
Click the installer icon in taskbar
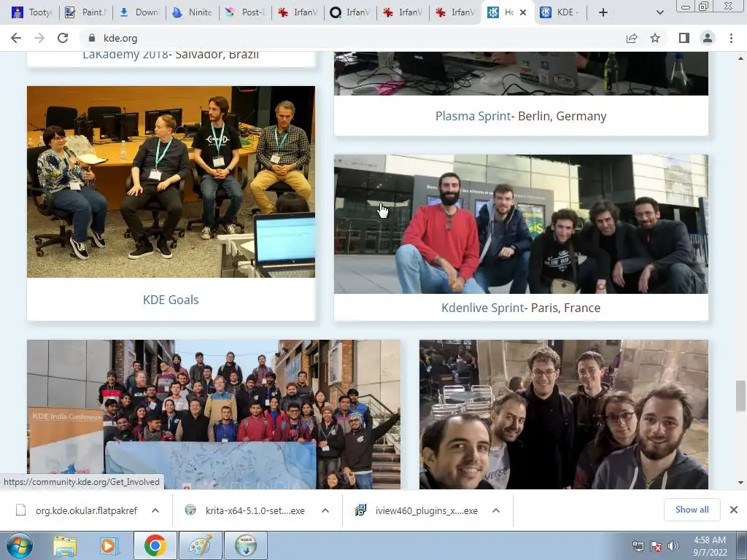[x=245, y=545]
